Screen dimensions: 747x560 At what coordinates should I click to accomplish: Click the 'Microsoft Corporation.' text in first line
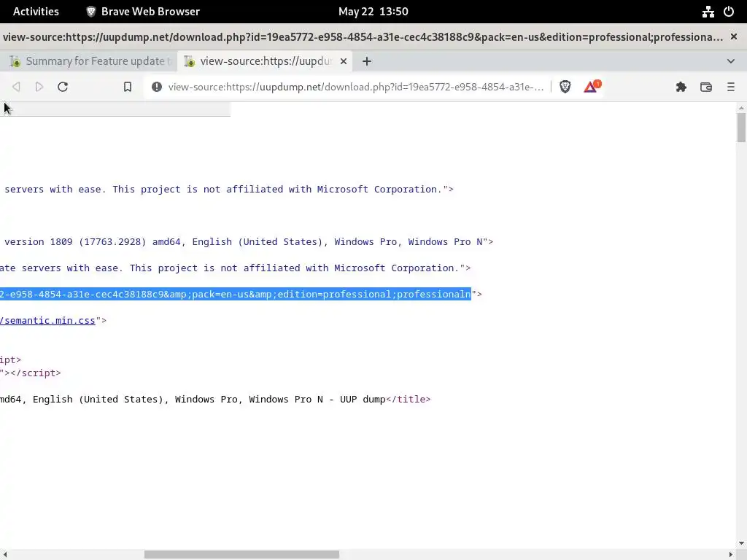379,190
